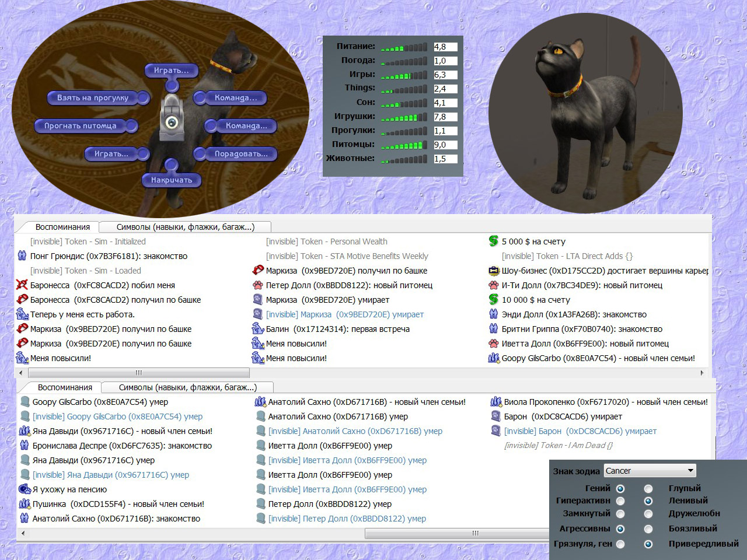Screen dimensions: 747x560
Task: Click the Питание motive bar
Action: 404,47
